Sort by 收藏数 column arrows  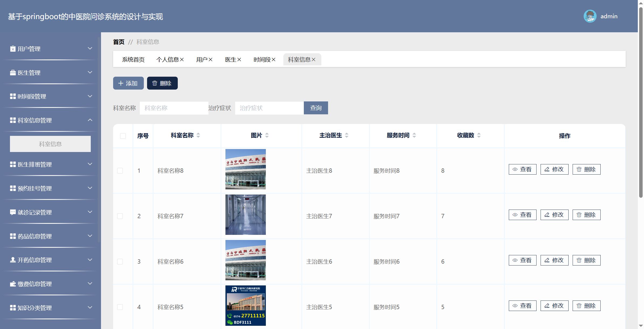[479, 135]
